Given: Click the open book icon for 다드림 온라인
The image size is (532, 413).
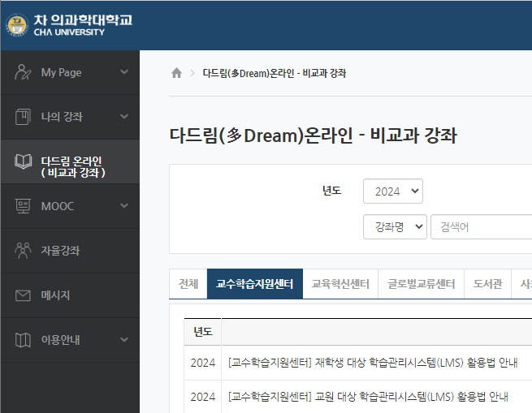Looking at the screenshot, I should 24,161.
